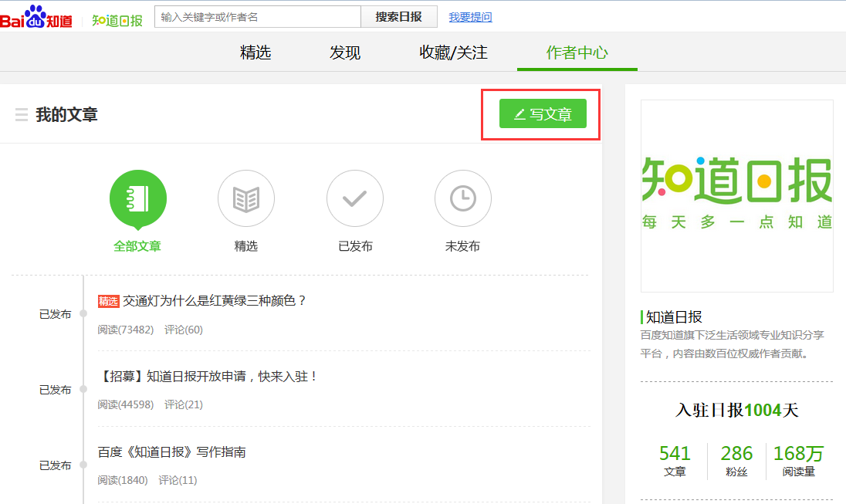Click the Baidu Zhidao logo

click(36, 17)
